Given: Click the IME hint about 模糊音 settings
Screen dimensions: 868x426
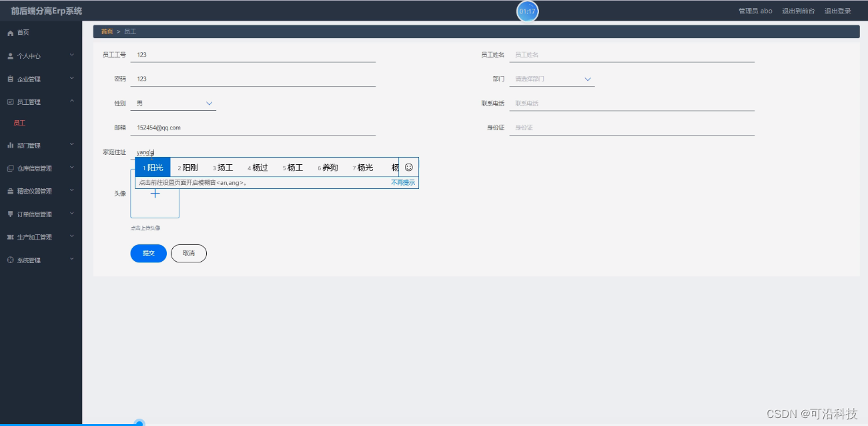Looking at the screenshot, I should pos(192,182).
